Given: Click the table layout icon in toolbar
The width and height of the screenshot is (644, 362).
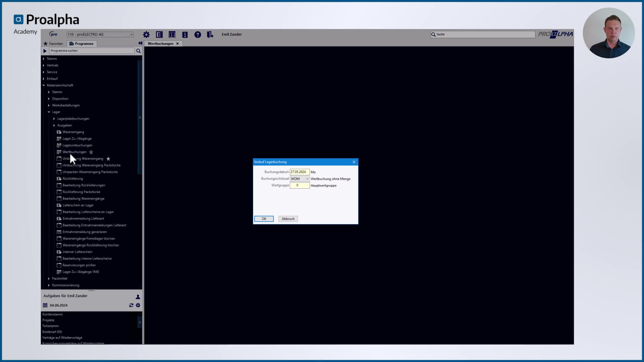Looking at the screenshot, I should pyautogui.click(x=172, y=35).
